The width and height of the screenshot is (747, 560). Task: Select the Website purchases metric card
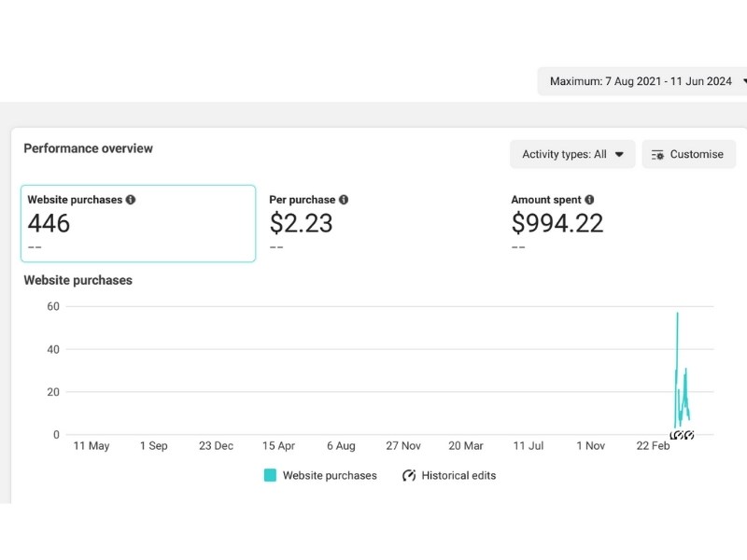pos(138,223)
